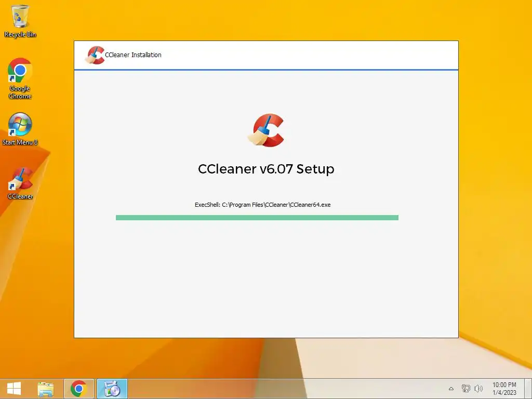This screenshot has height=399, width=532.
Task: Click the ExecShell CCleaner64.exe status text
Action: (x=262, y=205)
